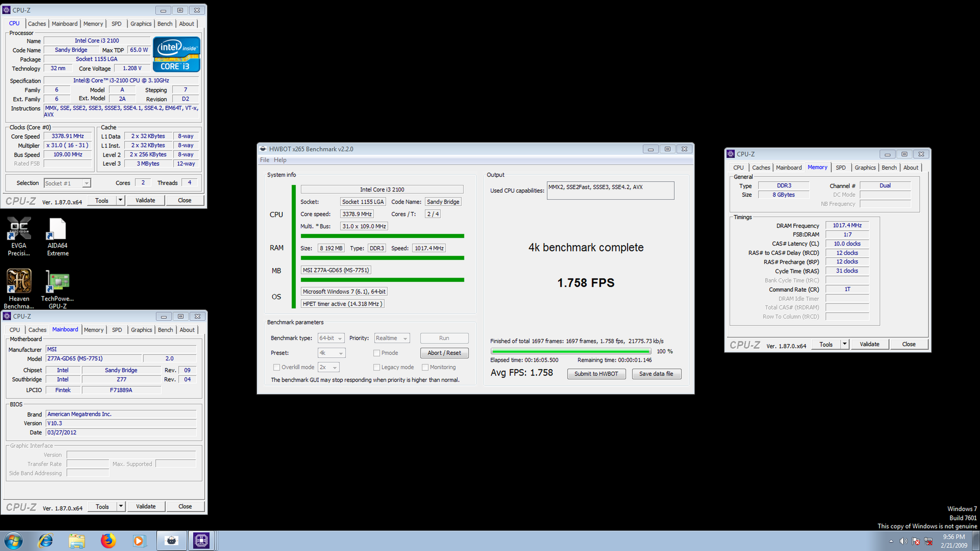Click the Action Center flag tray icon

coord(916,541)
